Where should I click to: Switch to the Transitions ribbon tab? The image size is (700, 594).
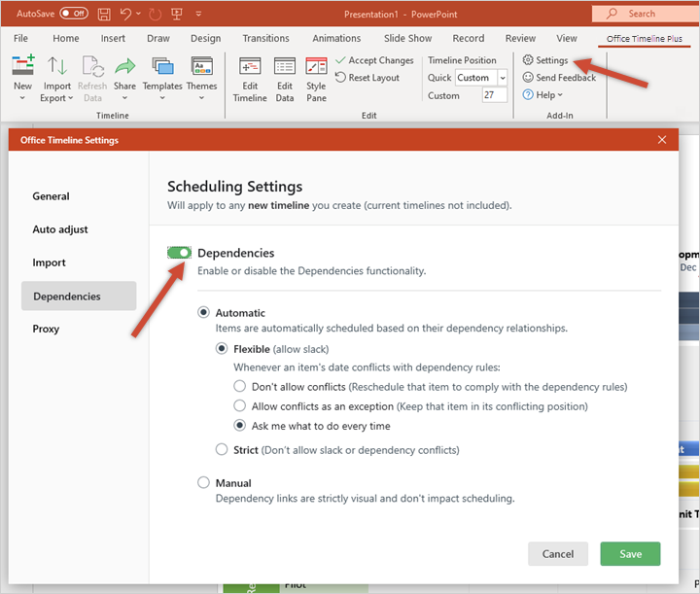pyautogui.click(x=265, y=39)
